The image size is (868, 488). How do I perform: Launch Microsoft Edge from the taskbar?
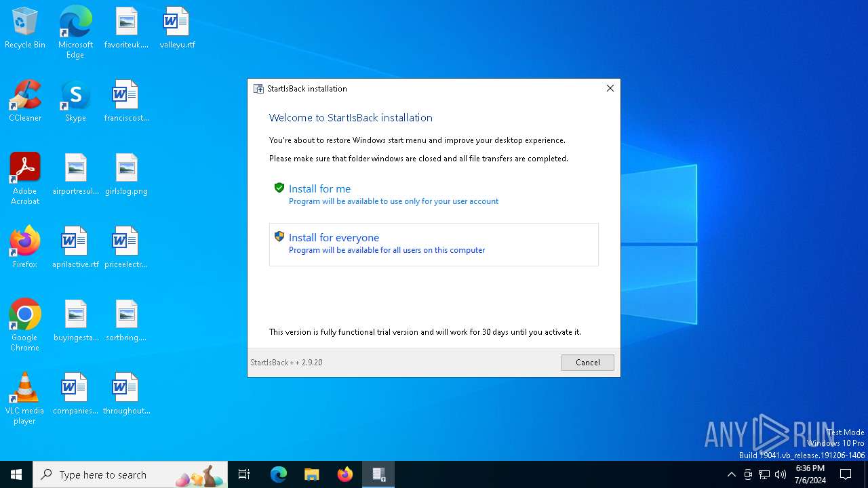click(279, 474)
